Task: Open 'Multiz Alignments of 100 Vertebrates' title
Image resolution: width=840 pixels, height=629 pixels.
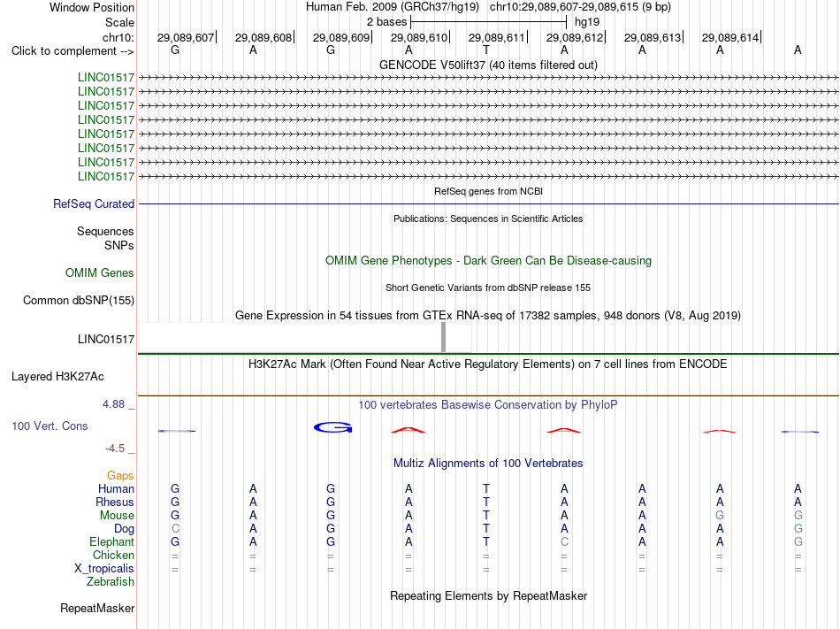Action: point(488,463)
